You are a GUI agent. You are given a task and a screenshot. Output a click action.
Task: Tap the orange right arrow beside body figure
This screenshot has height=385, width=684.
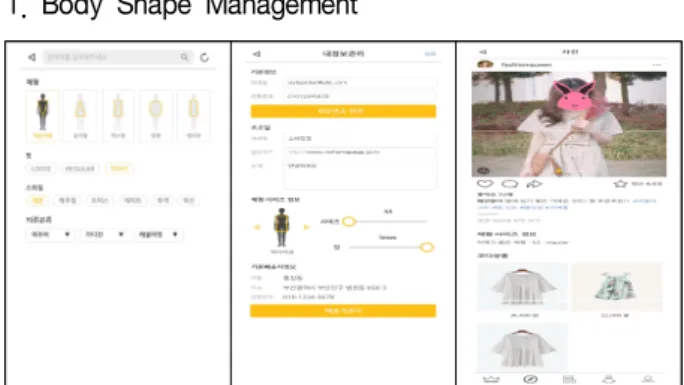(x=307, y=227)
